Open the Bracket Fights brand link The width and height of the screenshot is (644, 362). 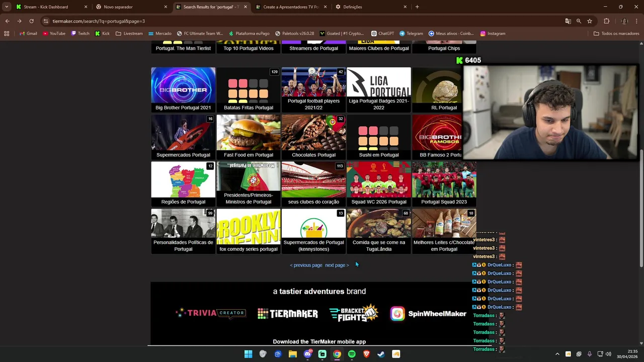tap(354, 313)
